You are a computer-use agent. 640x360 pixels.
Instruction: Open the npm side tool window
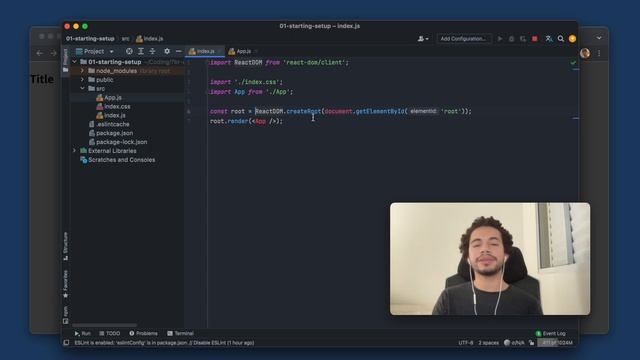pos(65,315)
